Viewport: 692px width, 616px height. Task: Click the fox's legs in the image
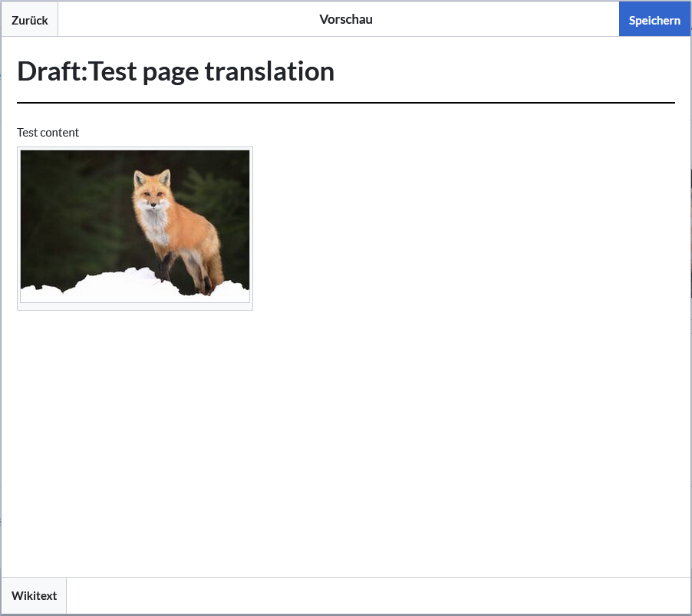[184, 272]
